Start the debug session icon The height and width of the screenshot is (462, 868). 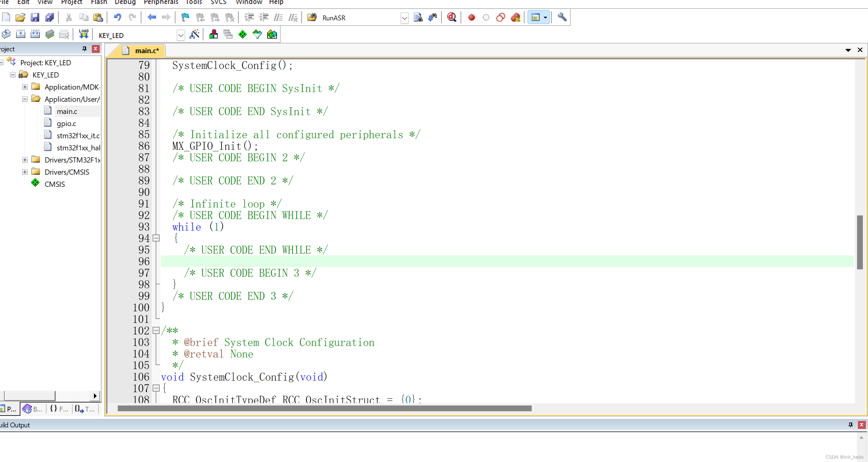click(x=451, y=17)
